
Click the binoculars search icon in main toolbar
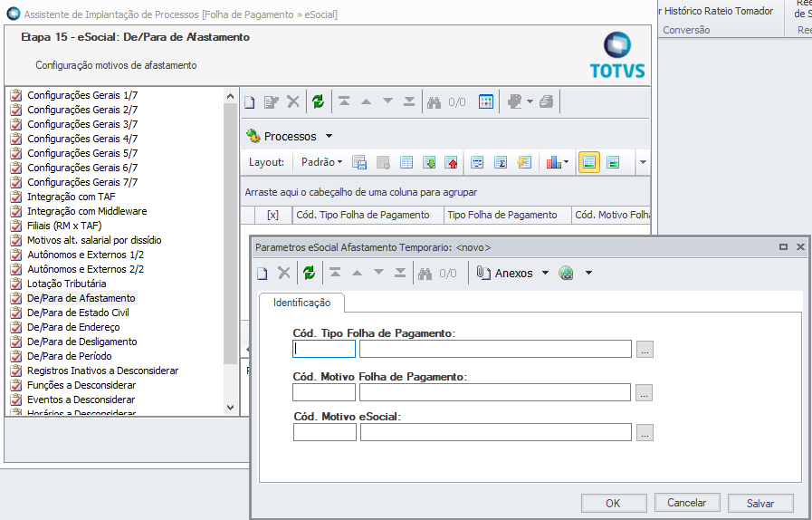[434, 102]
